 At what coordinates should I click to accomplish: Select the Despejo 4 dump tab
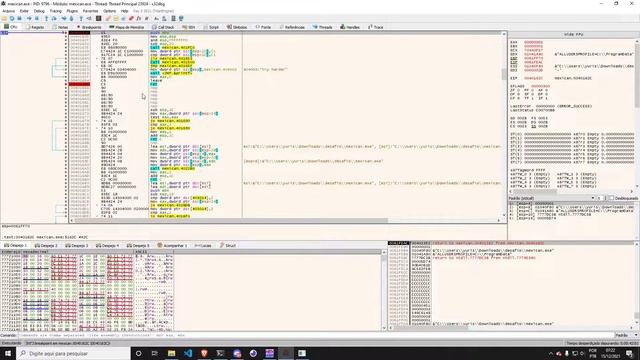click(108, 246)
